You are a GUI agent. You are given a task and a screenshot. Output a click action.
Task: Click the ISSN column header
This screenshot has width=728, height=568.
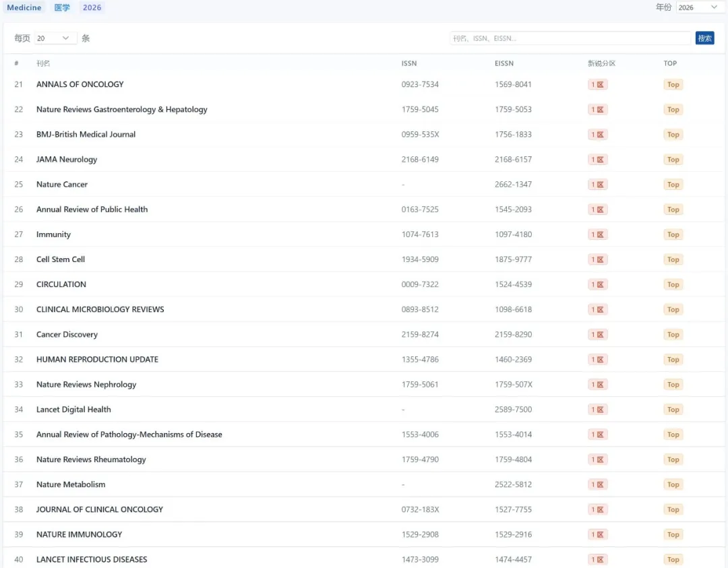pos(409,63)
